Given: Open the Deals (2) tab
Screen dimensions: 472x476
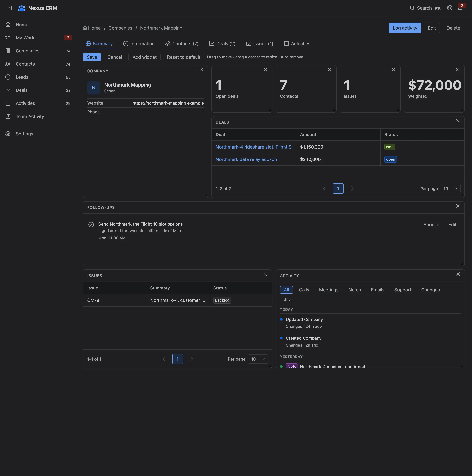Looking at the screenshot, I should (x=222, y=44).
